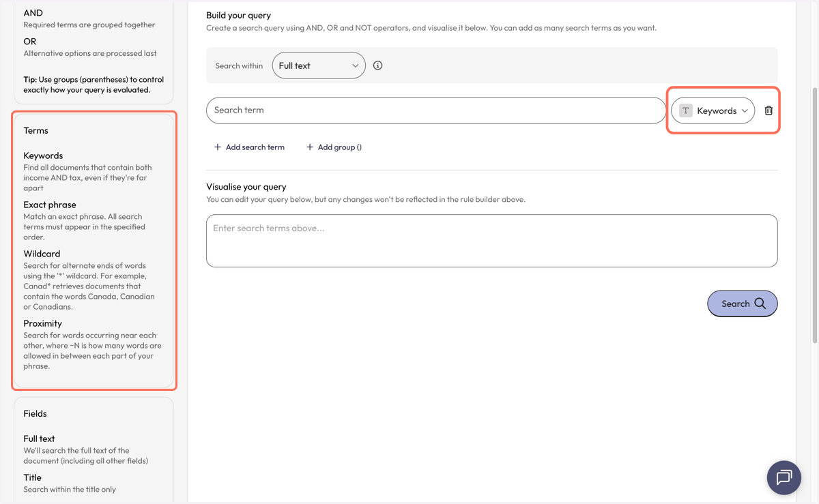
Task: Click the Fields section title
Action: 35,413
